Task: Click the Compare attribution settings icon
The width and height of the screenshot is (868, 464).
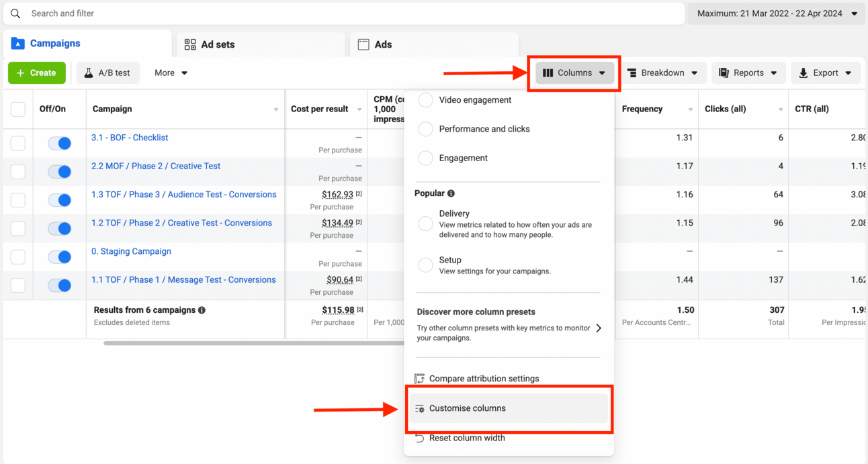Action: pyautogui.click(x=419, y=379)
